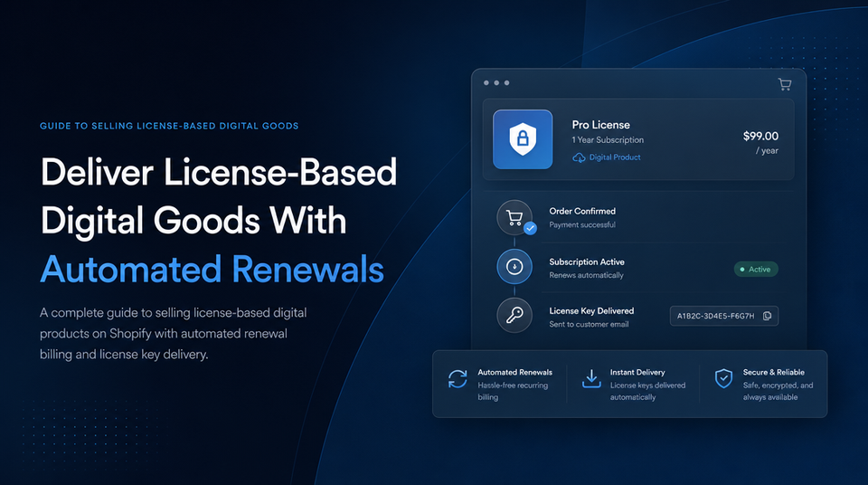Click the Pro License title
Screen dimensions: 868x485
pos(600,125)
